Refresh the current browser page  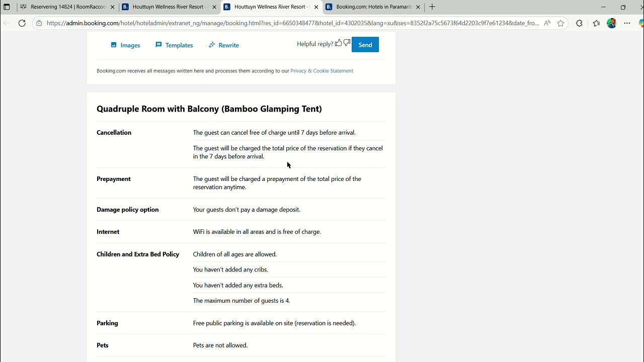22,23
